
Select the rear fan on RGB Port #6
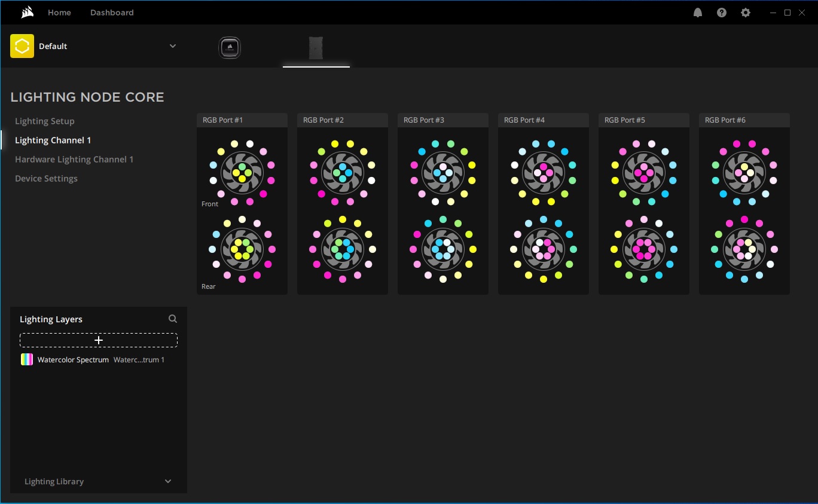(x=744, y=249)
